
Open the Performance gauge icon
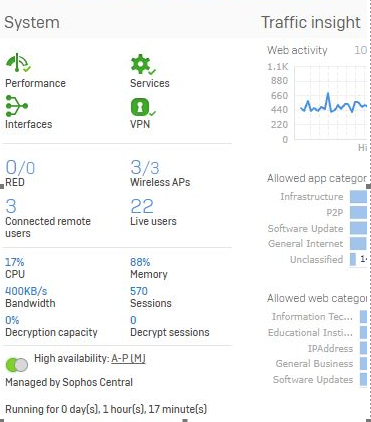click(18, 63)
